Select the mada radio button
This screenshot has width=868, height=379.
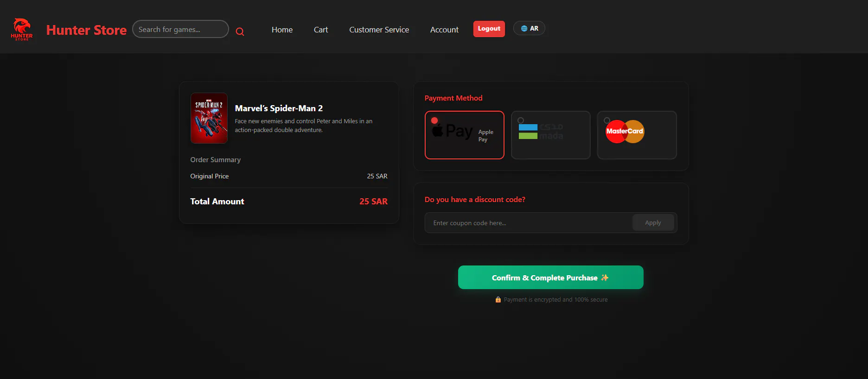click(521, 120)
